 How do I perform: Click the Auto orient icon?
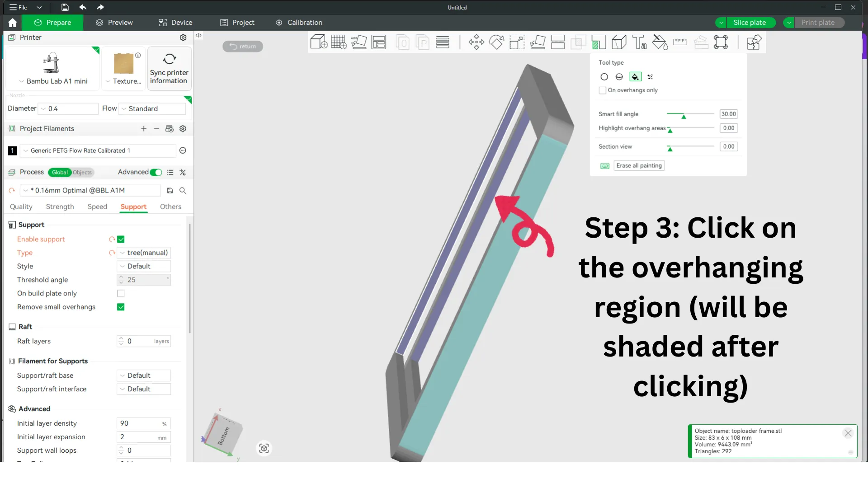click(x=359, y=42)
